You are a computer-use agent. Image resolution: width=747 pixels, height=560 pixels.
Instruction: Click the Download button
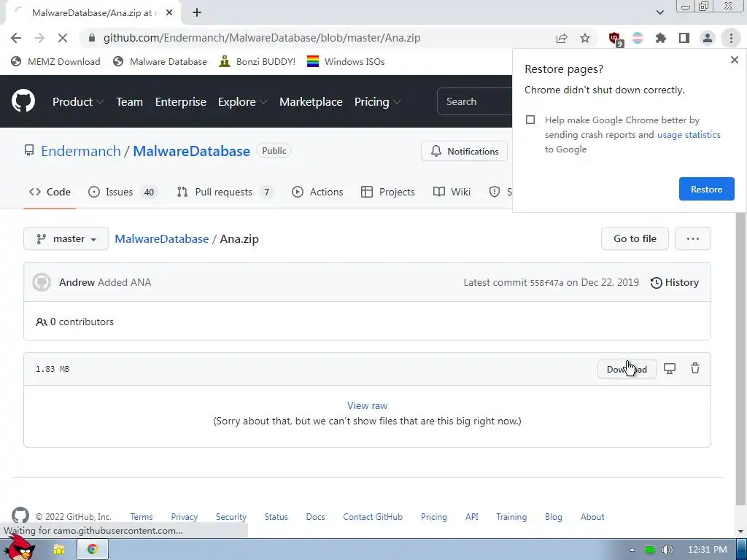627,369
